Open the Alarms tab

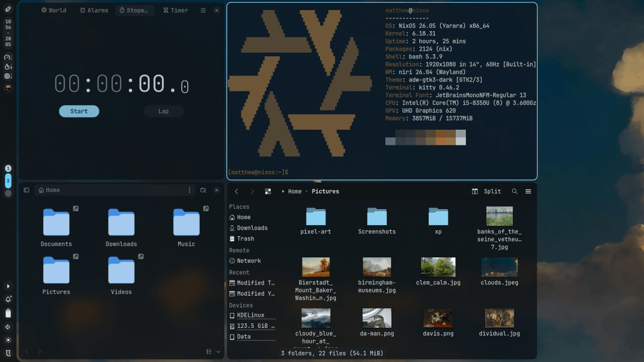point(94,10)
